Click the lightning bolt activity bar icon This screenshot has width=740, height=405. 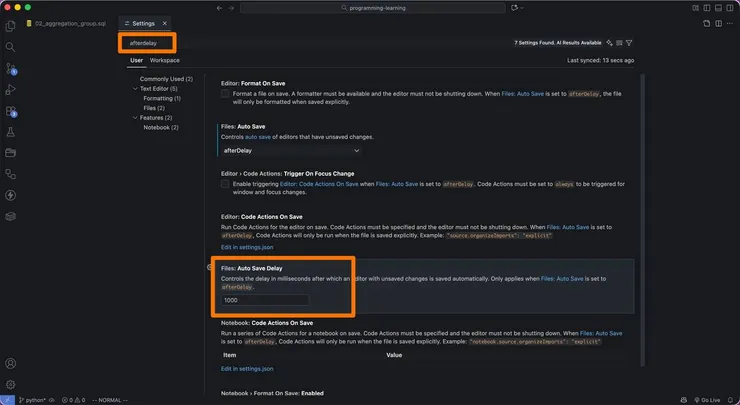click(10, 195)
